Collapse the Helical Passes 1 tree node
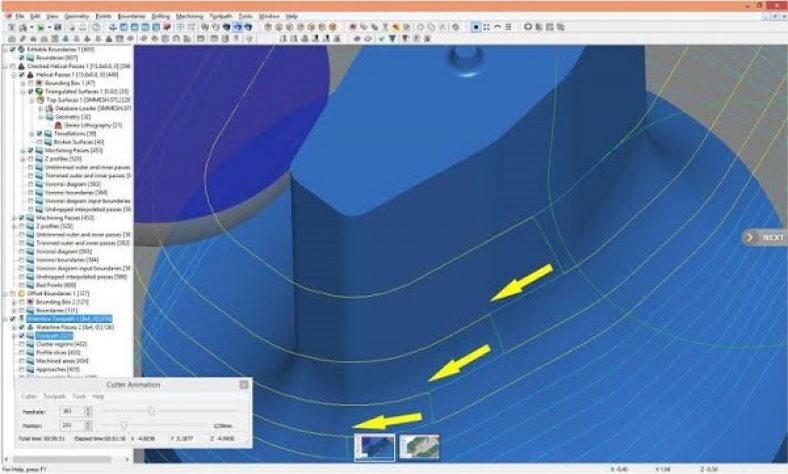The height and width of the screenshot is (474, 788). click(14, 75)
